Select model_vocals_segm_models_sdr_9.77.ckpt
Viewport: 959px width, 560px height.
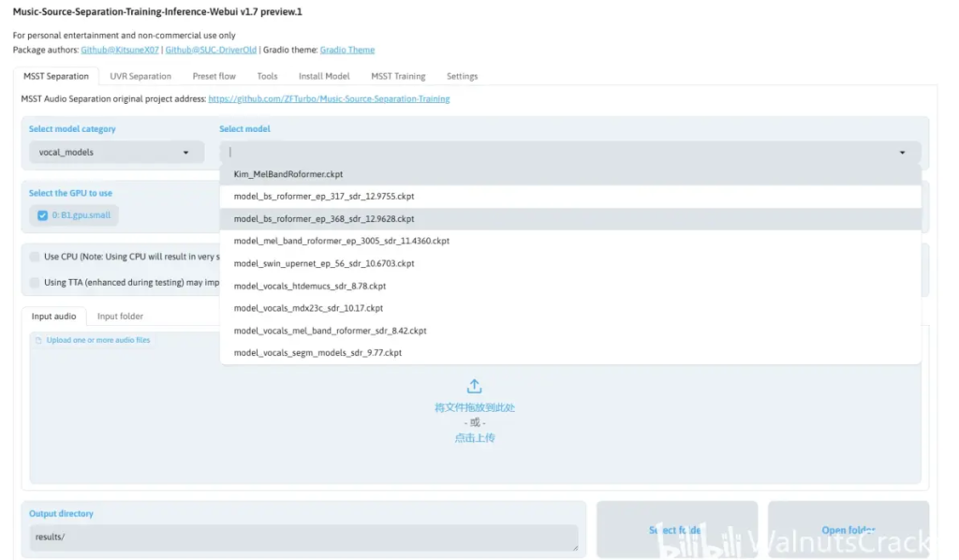570,353
